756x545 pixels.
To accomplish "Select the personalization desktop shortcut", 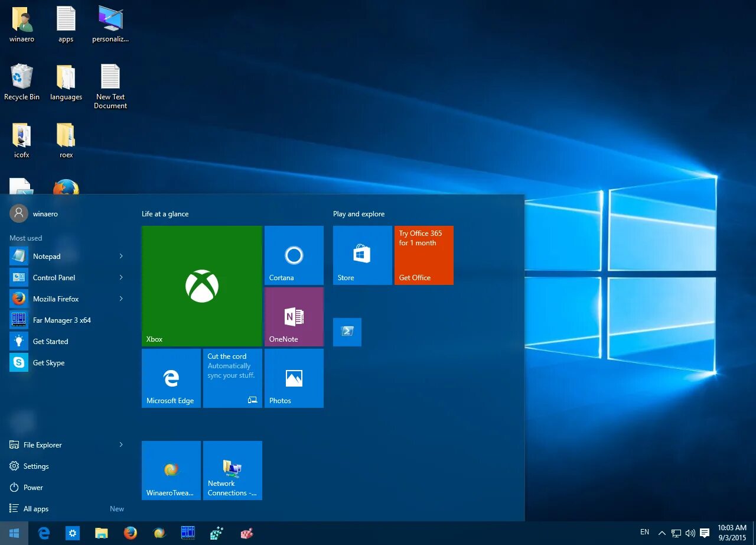I will click(x=110, y=25).
